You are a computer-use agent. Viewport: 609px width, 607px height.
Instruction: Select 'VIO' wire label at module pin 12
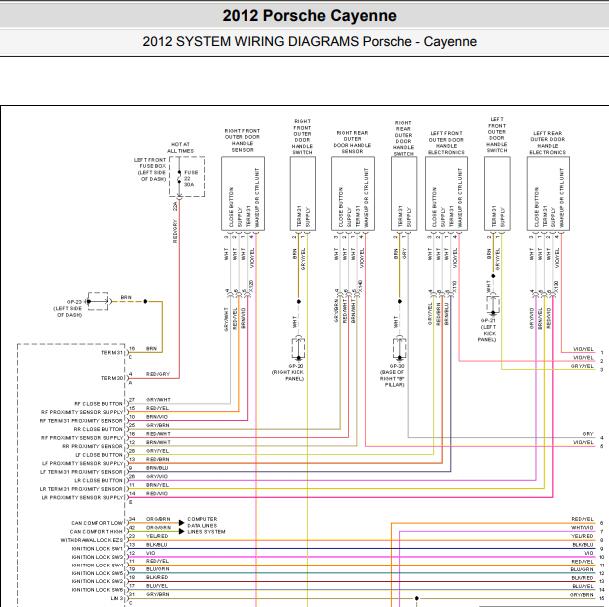point(151,553)
